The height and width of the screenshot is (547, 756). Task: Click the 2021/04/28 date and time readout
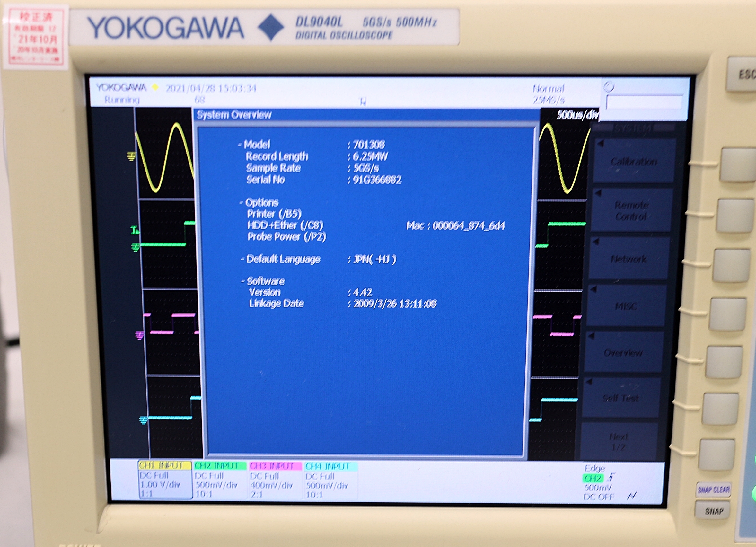click(211, 88)
